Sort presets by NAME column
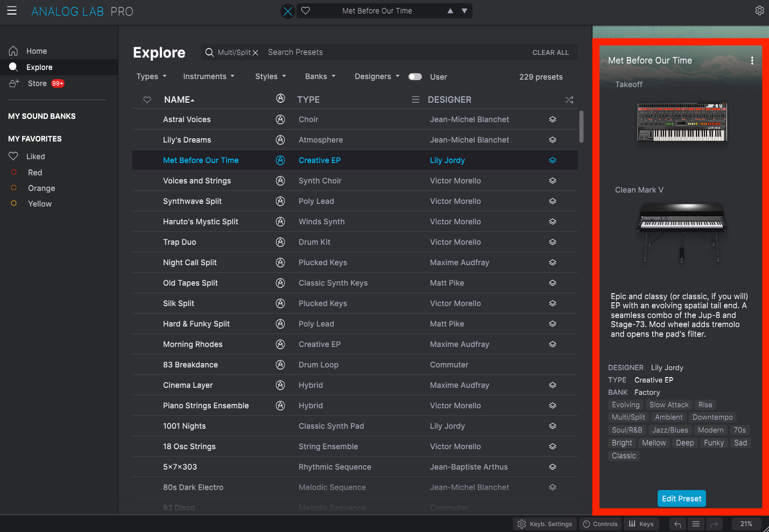Image resolution: width=769 pixels, height=532 pixels. click(x=179, y=100)
